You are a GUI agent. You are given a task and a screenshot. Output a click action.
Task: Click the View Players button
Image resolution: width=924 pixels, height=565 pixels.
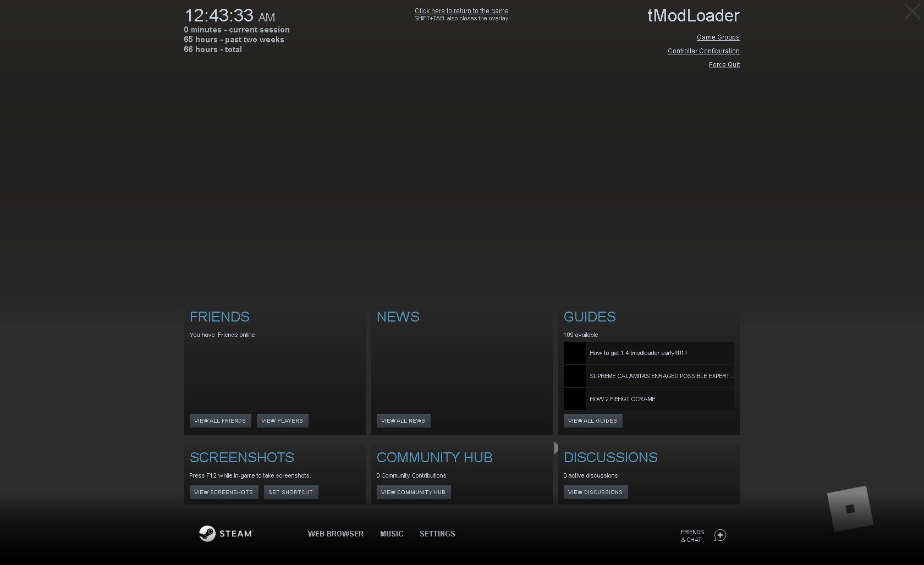tap(282, 421)
